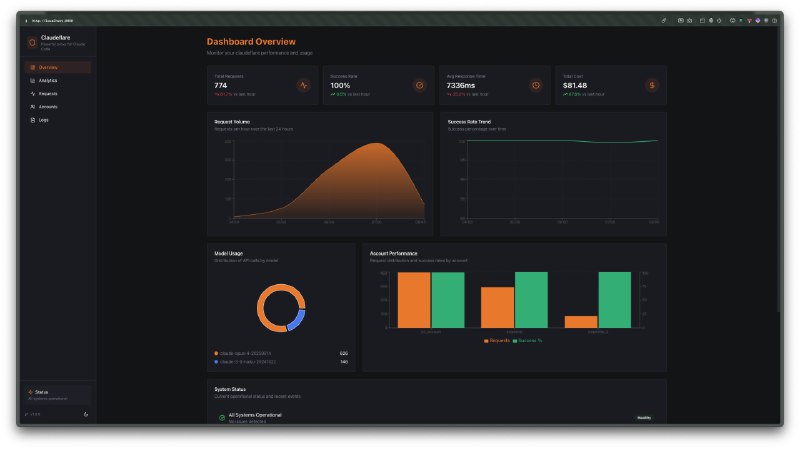
Task: Toggle the green Success % legend item
Action: [x=529, y=341]
